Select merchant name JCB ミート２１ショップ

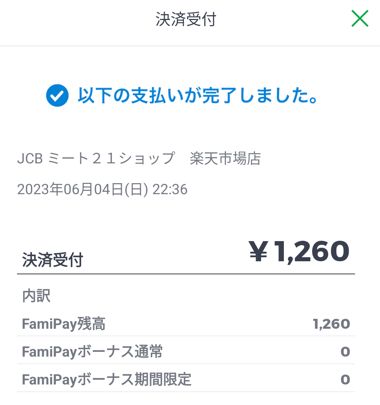click(96, 158)
